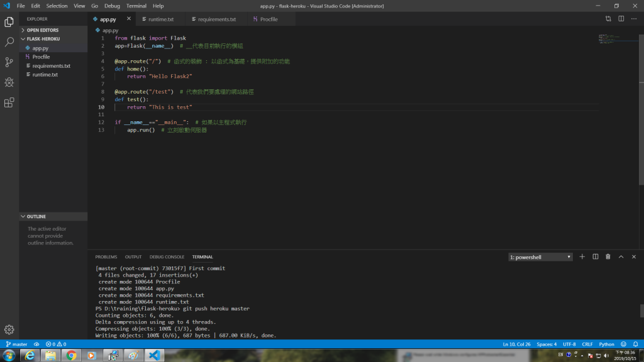Open Procfile in the explorer tree
The height and width of the screenshot is (362, 644).
click(41, 57)
